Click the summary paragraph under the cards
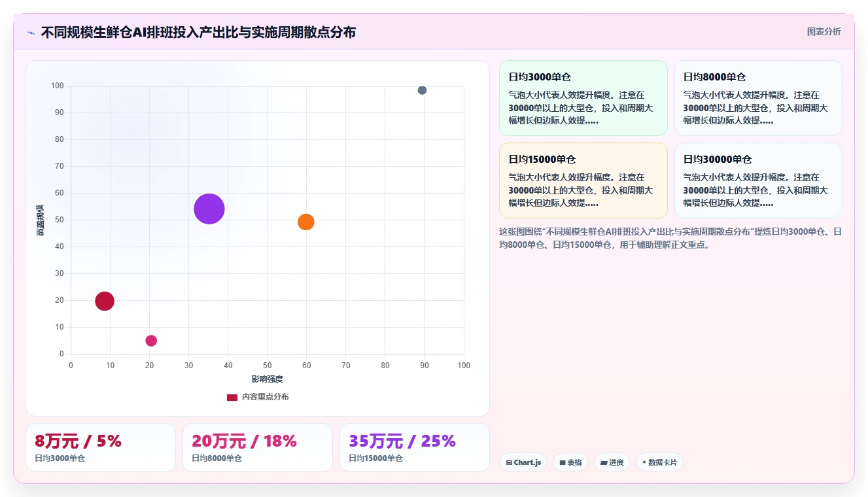This screenshot has width=868, height=497. tap(670, 238)
